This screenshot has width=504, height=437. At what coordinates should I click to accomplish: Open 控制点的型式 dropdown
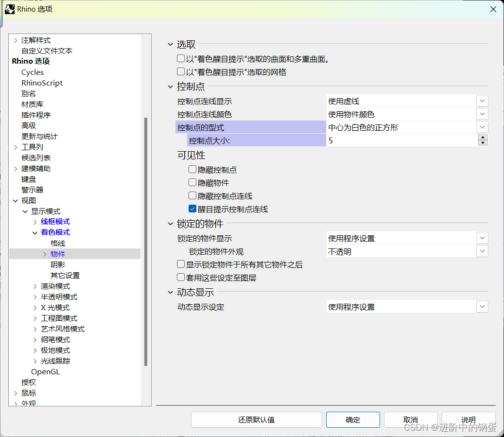point(482,127)
